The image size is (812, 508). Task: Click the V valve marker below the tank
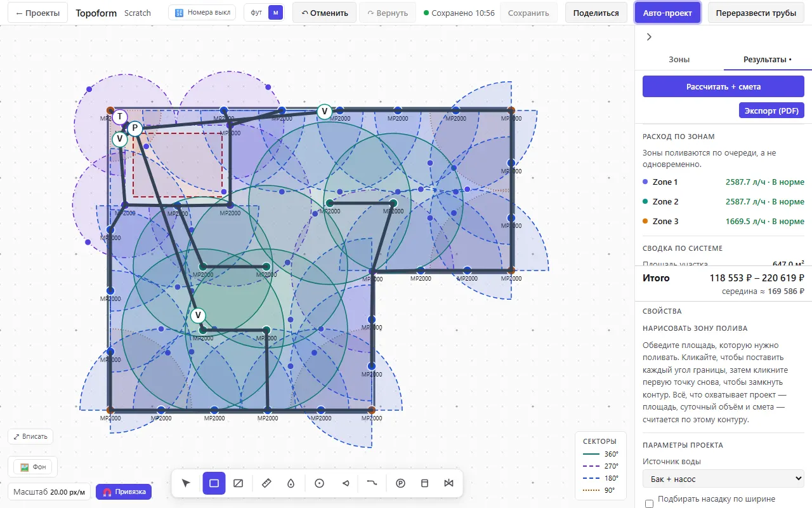coord(119,139)
